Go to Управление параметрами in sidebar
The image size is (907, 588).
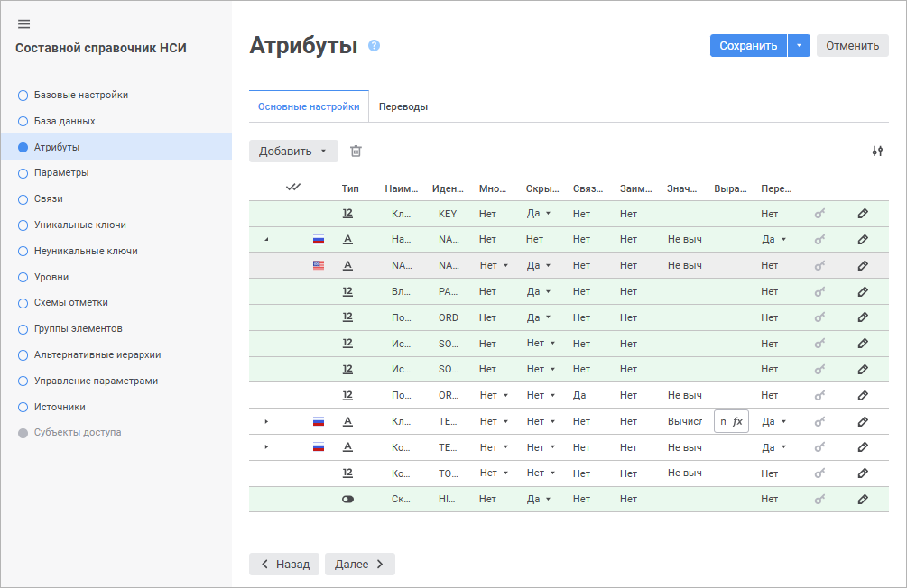(88, 381)
